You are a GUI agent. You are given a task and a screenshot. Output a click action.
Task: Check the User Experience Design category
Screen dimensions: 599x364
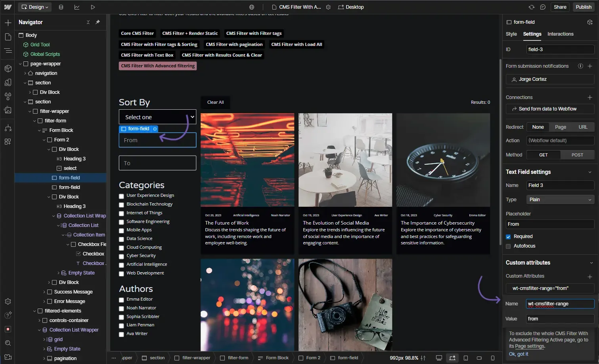121,196
